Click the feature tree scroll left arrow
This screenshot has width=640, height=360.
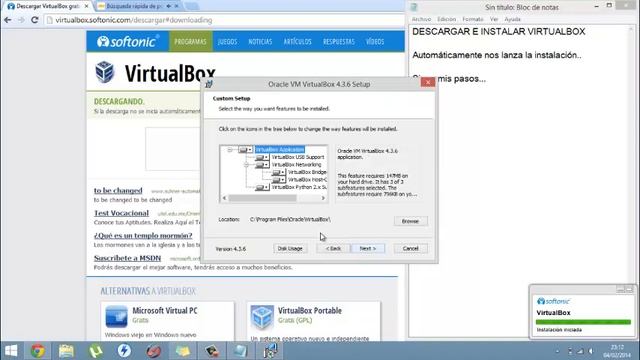pos(224,198)
